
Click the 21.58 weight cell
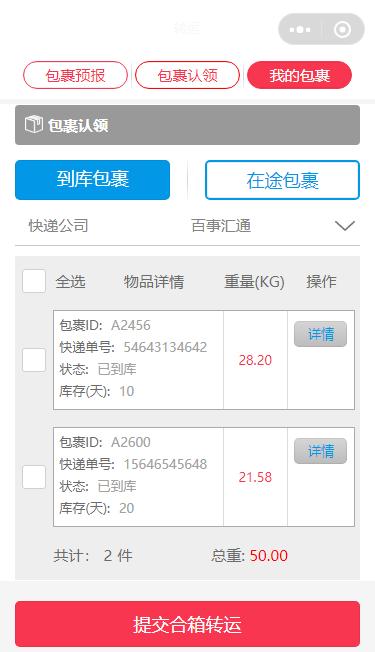[255, 477]
